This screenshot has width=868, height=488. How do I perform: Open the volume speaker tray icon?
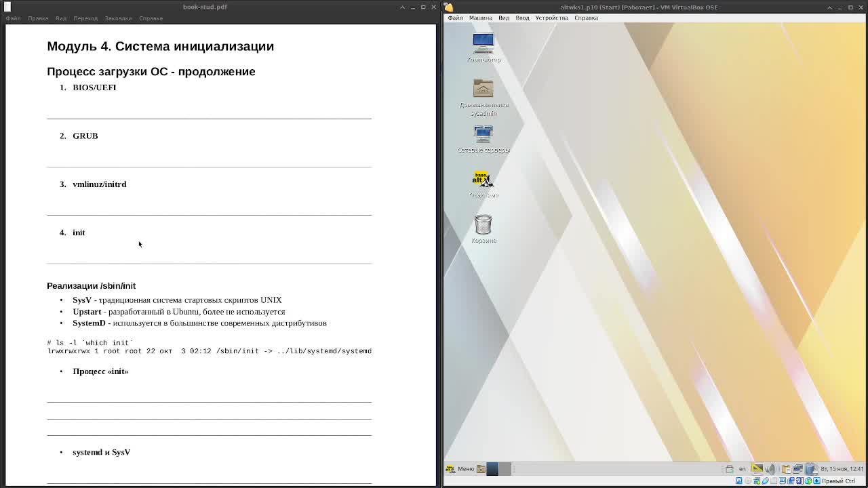point(770,468)
